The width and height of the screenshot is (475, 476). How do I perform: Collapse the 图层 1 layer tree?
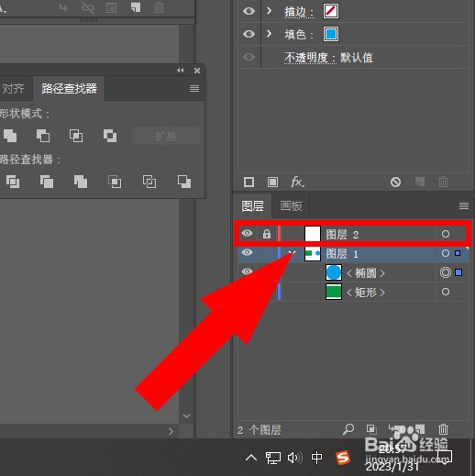pos(293,253)
